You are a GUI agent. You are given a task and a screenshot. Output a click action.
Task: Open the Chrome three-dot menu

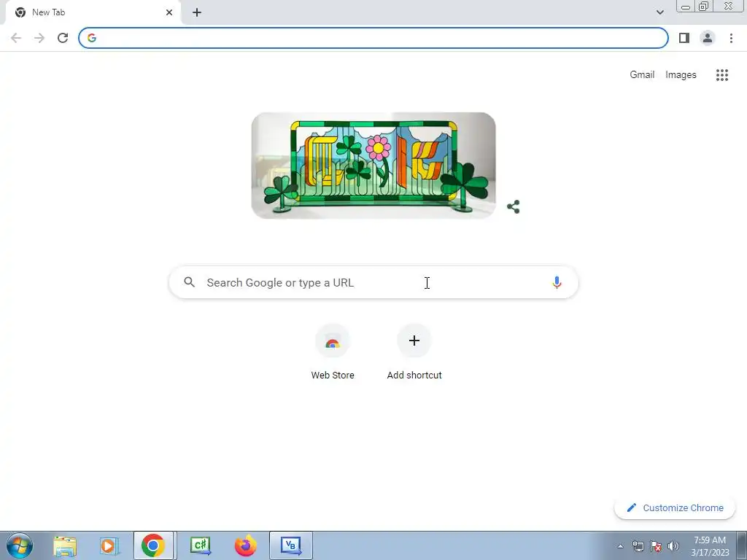click(x=731, y=38)
